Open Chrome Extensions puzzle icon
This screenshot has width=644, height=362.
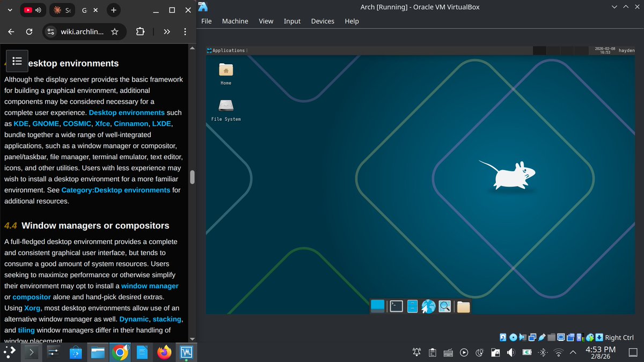click(140, 32)
